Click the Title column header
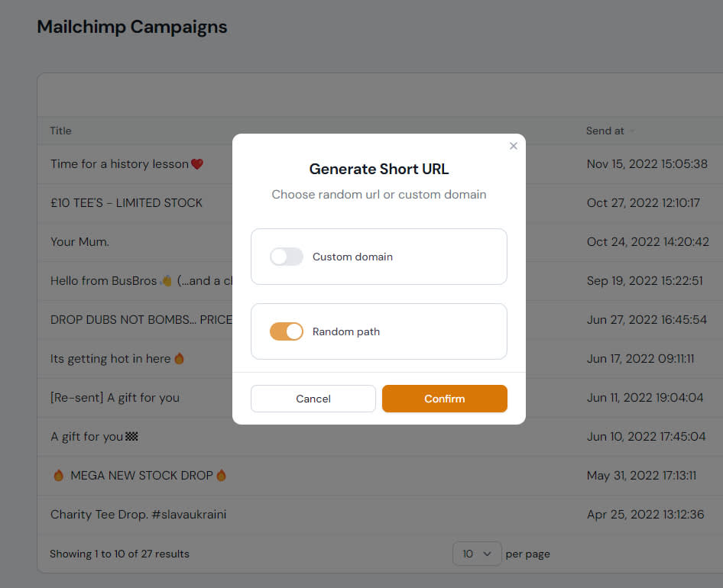 tap(60, 131)
